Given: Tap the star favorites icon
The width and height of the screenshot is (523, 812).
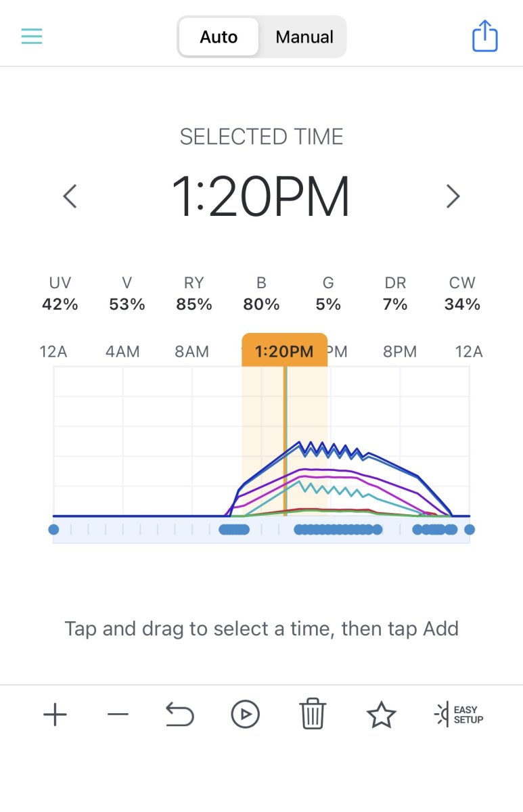Looking at the screenshot, I should click(x=381, y=715).
